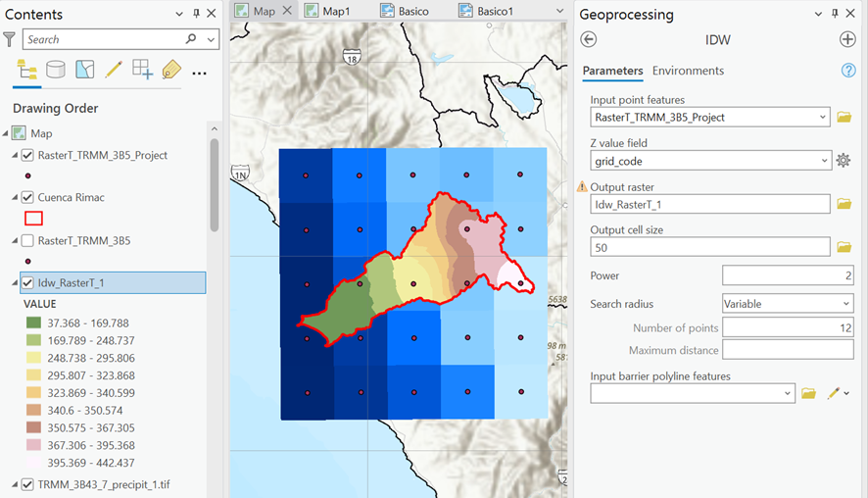The image size is (868, 498).
Task: Open Z value field settings gear
Action: (844, 161)
